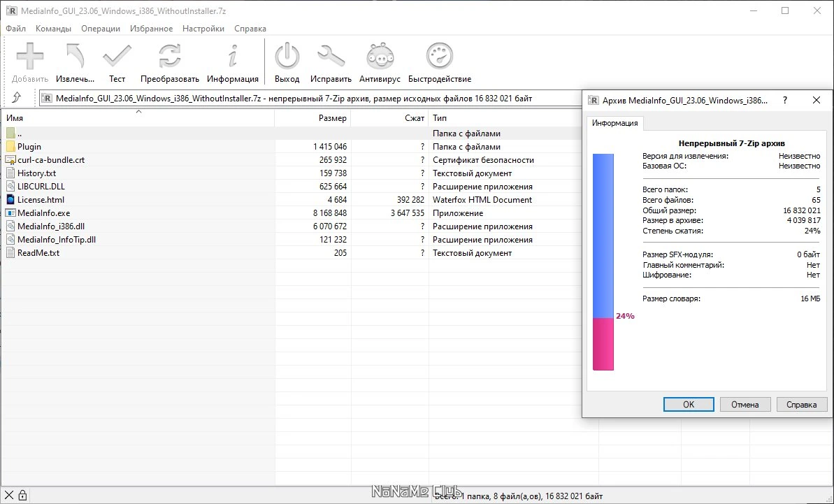Click the MediaInfo_InfoTip.dll file icon
The image size is (834, 504).
pyautogui.click(x=10, y=239)
